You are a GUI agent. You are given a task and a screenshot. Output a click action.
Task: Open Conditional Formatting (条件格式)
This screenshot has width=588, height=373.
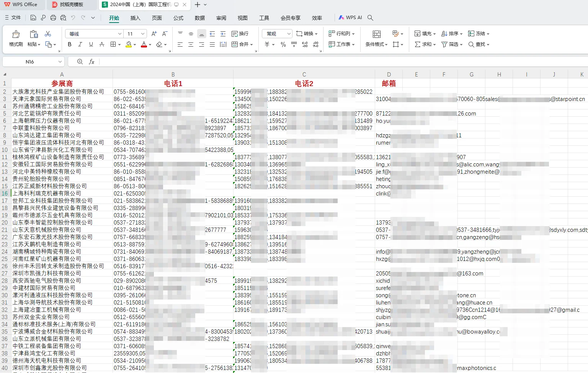[377, 39]
